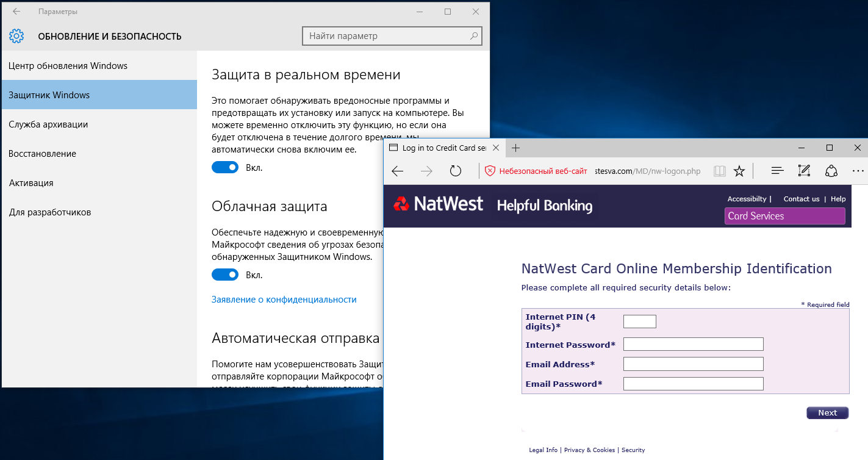Turn off the real-time protection toggle
This screenshot has height=460, width=868.
(225, 167)
